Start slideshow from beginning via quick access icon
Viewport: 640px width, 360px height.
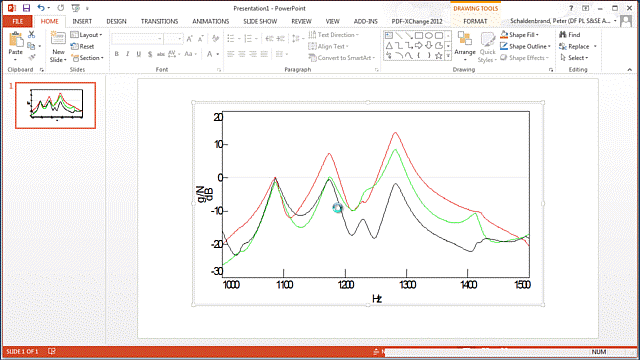tap(75, 8)
